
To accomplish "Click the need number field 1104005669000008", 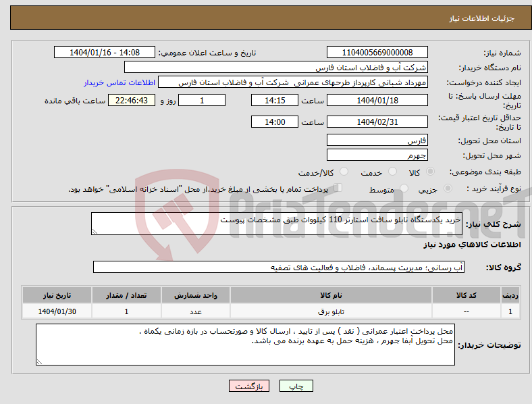I will 377,52.
